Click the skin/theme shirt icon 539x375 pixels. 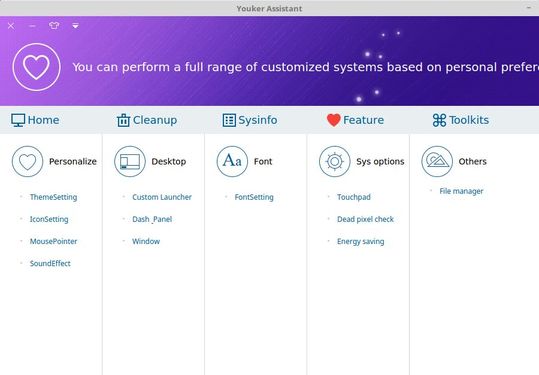point(54,25)
